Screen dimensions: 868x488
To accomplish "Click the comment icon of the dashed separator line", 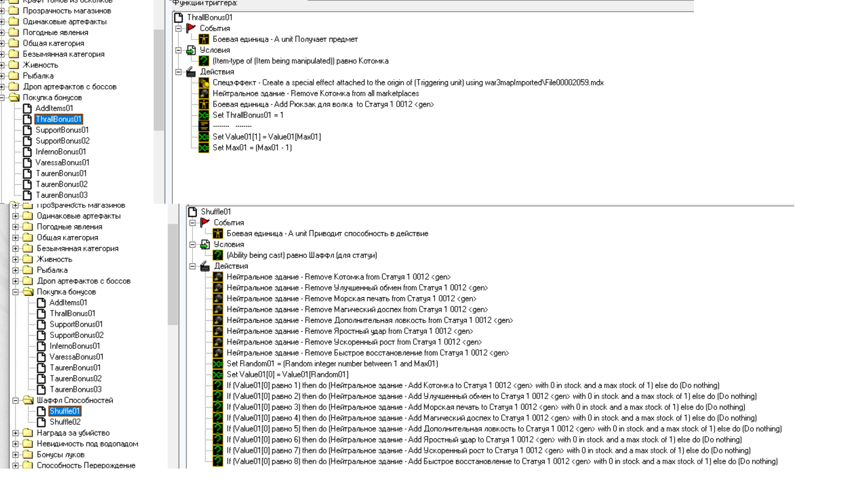I will coord(204,126).
